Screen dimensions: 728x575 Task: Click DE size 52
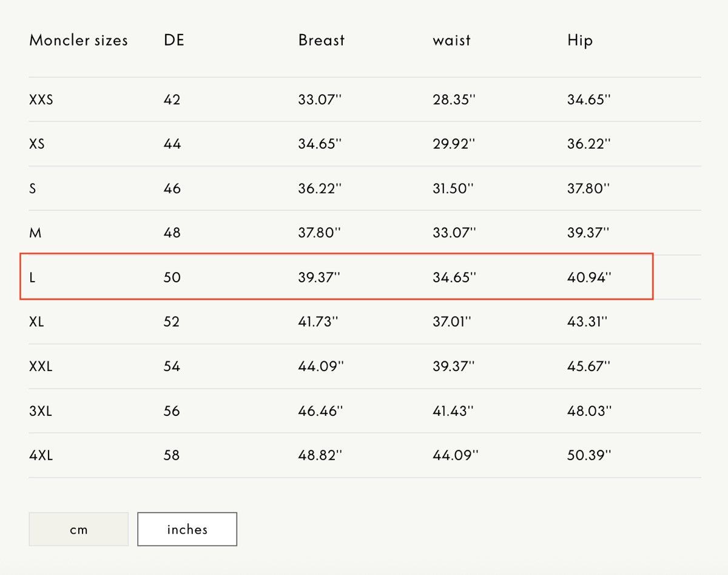172,322
